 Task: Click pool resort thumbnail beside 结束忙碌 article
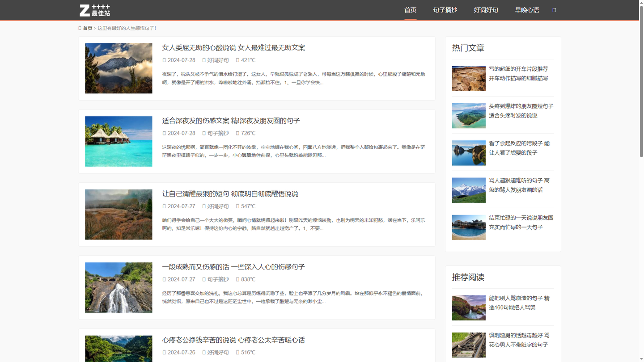[469, 227]
